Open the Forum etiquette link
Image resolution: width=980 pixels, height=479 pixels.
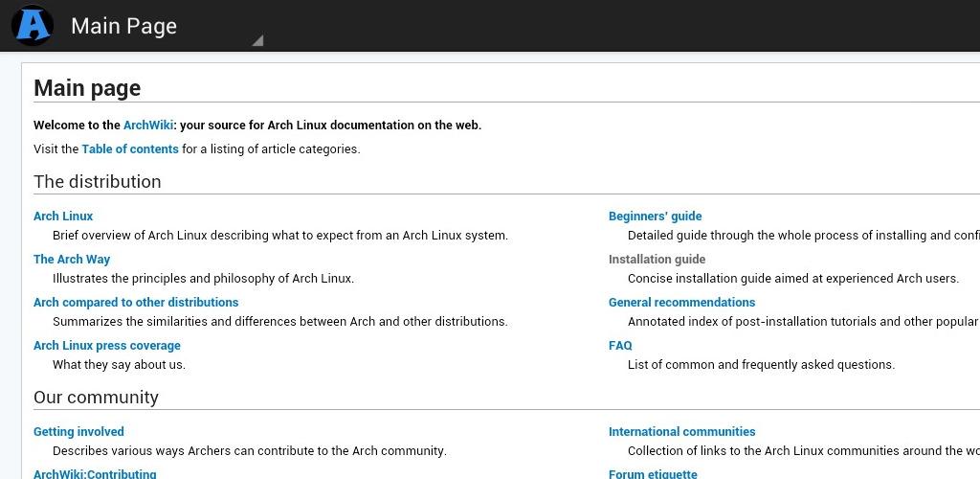[653, 473]
